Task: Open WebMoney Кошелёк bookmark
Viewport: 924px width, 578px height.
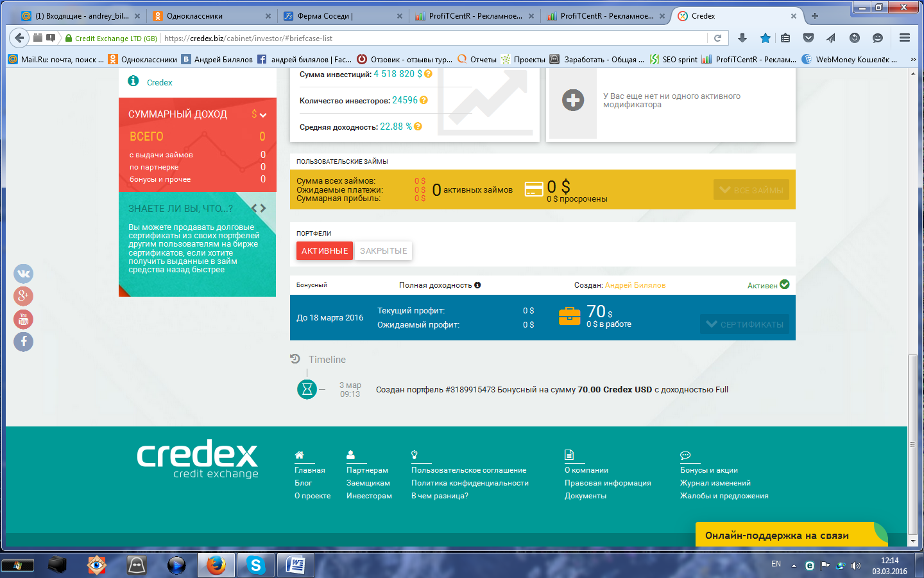Action: click(850, 59)
